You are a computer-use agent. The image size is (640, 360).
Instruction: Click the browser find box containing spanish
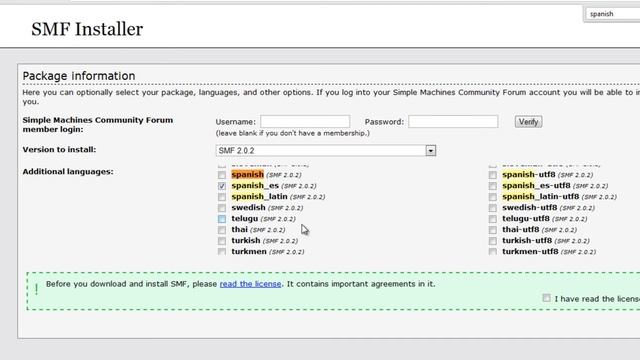coord(613,14)
